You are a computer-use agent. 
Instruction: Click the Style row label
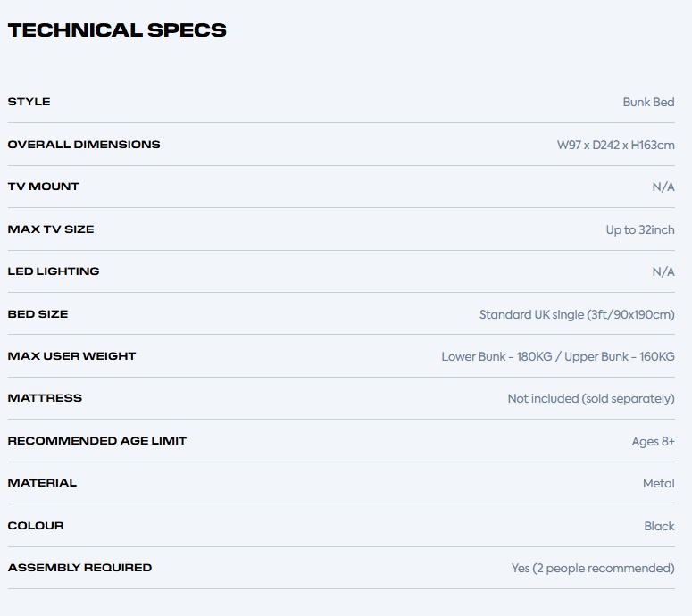(29, 102)
